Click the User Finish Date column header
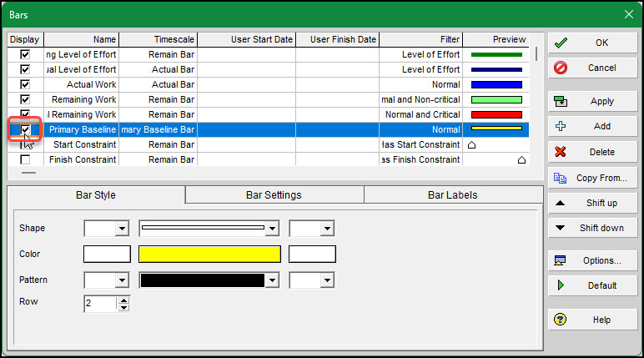Screen dimensions: 644x358 pyautogui.click(x=337, y=39)
